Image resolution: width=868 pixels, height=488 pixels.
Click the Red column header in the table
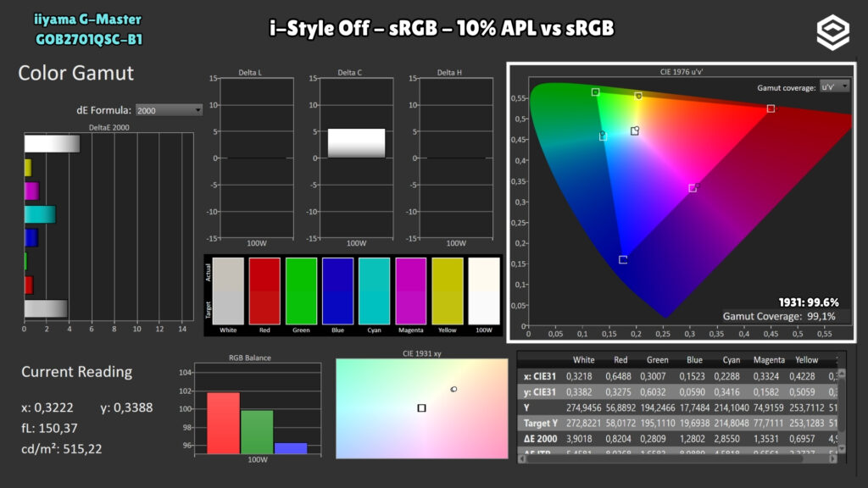click(x=620, y=359)
